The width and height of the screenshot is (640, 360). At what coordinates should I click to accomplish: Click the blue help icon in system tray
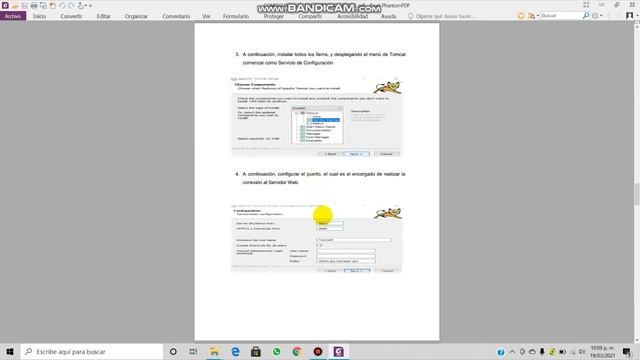point(501,352)
